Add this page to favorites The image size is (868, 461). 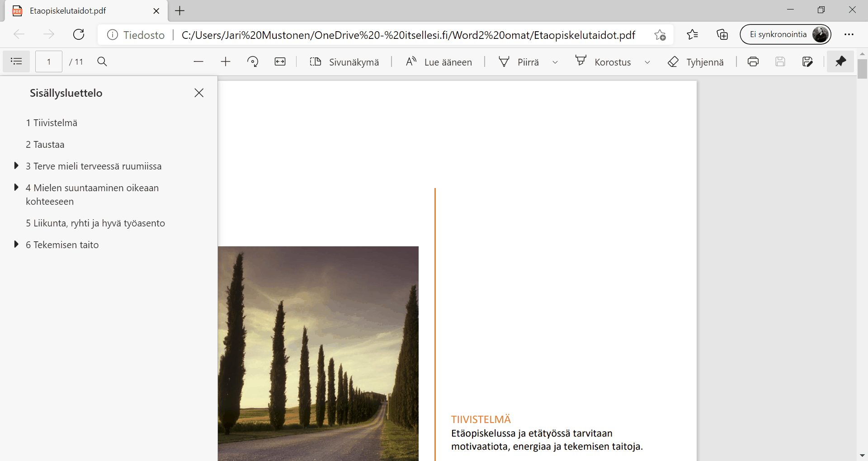[x=660, y=35]
